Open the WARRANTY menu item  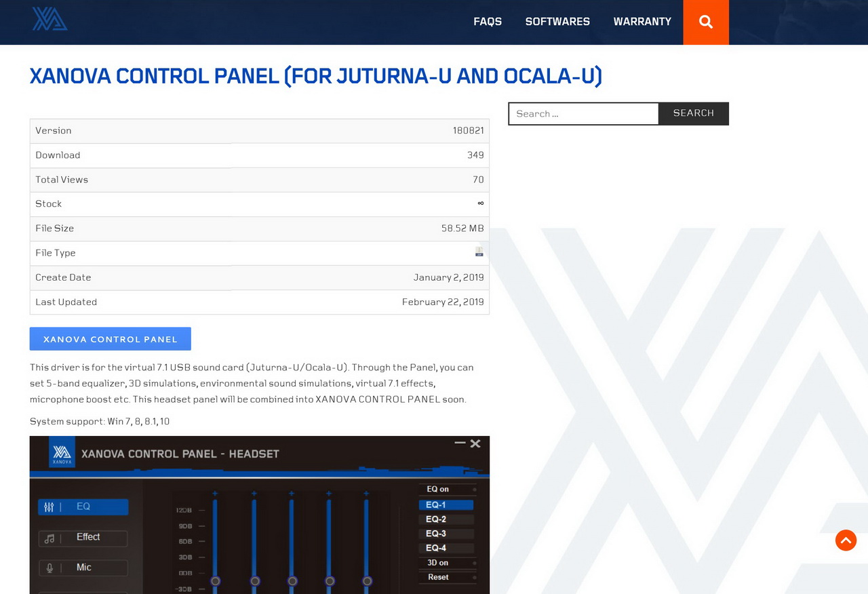(642, 22)
